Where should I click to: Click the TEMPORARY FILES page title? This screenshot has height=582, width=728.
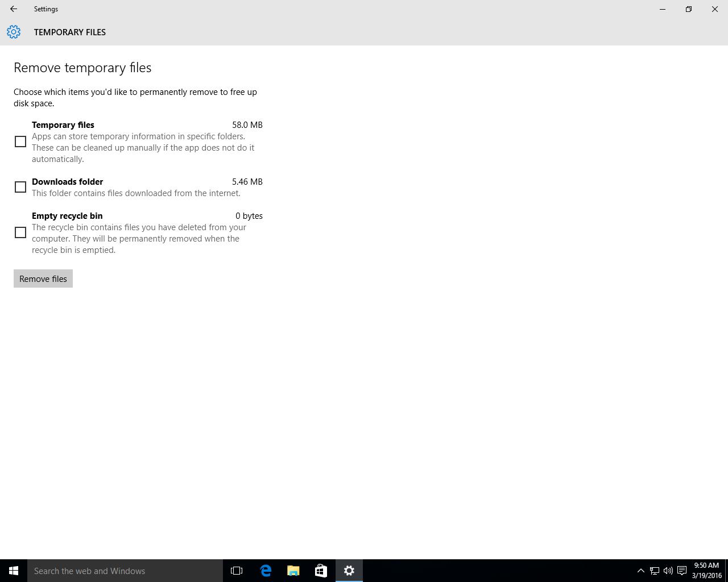tap(70, 32)
